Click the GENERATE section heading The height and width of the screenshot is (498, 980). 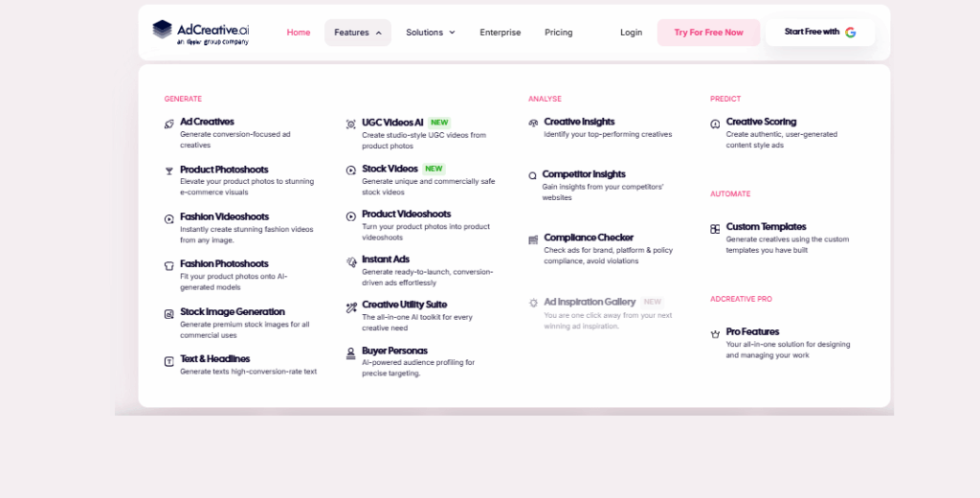[183, 99]
